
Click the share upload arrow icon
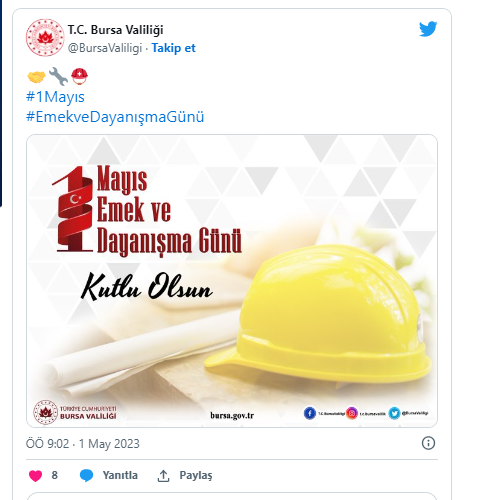click(x=163, y=476)
